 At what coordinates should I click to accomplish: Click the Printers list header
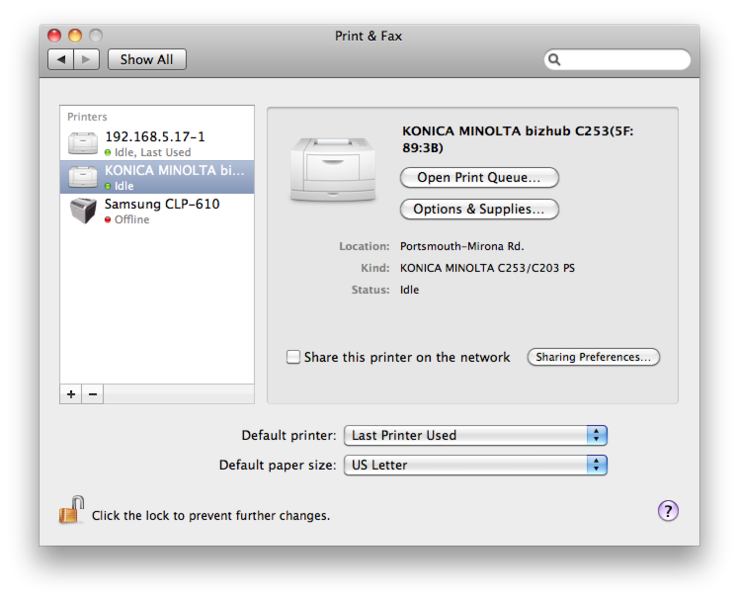click(x=87, y=116)
